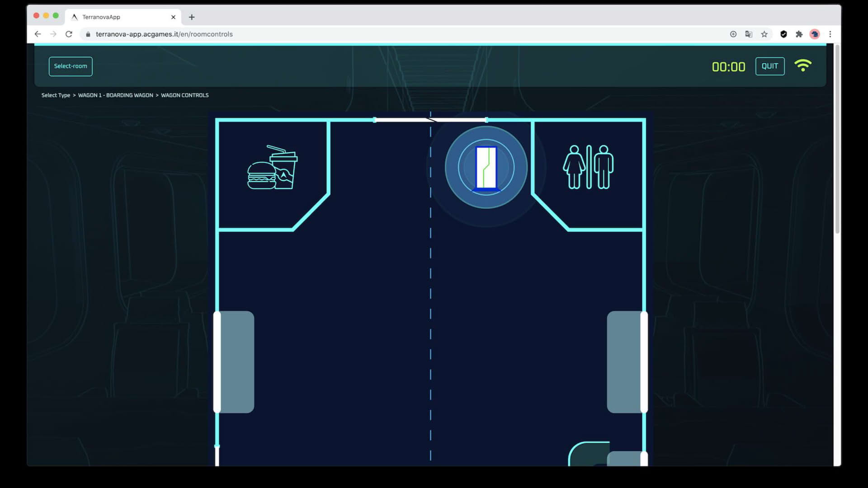868x488 pixels.
Task: Click WAGON CONTROLS breadcrumb
Action: tap(185, 95)
